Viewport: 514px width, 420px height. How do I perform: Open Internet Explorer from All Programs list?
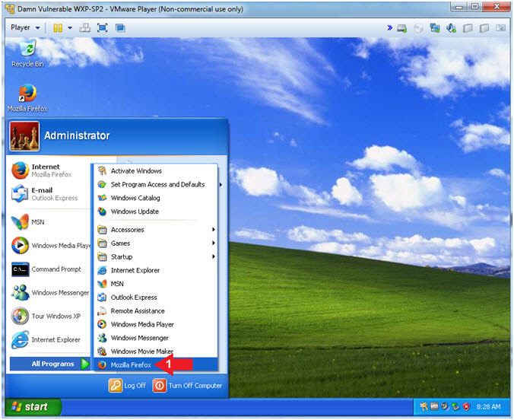(x=156, y=270)
